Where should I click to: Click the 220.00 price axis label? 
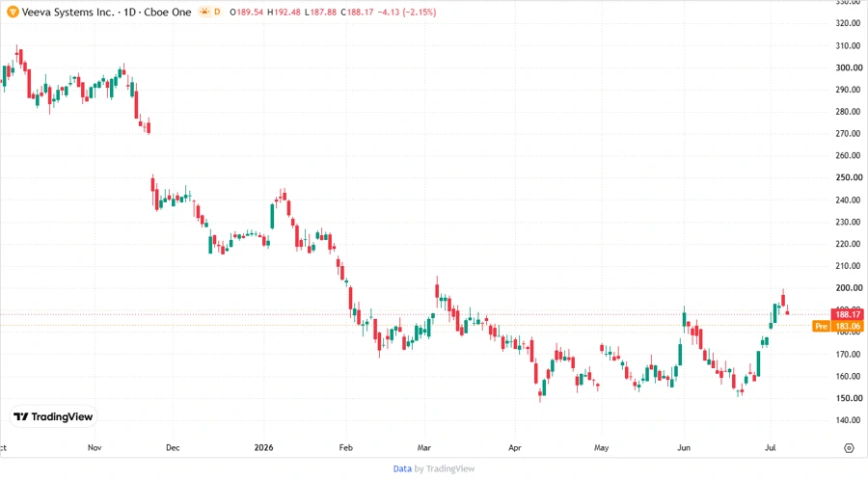849,244
